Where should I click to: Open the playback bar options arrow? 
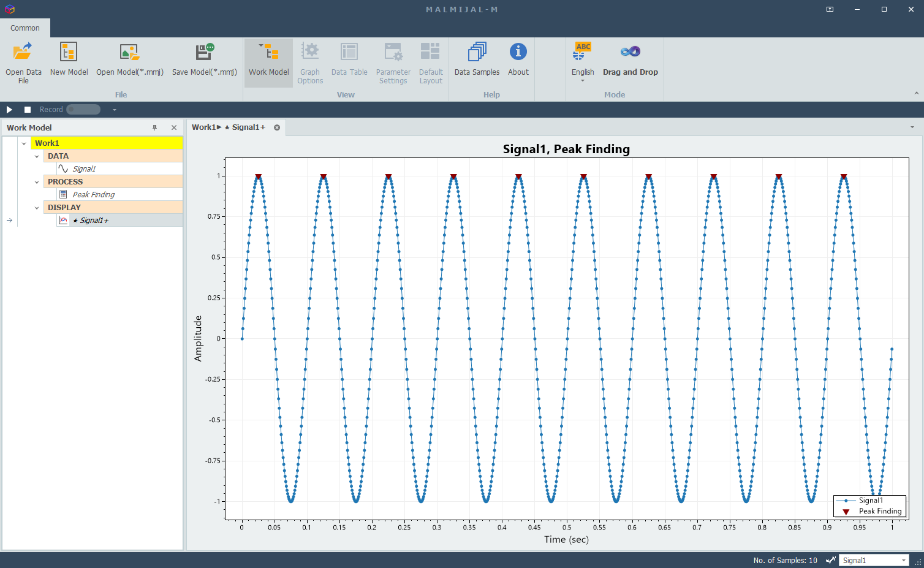pos(114,110)
